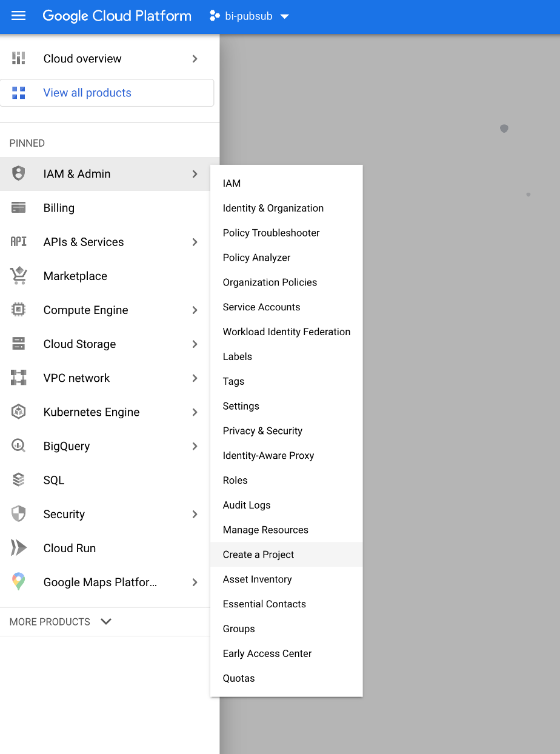Open the hamburger navigation menu
The width and height of the screenshot is (560, 754).
19,16
